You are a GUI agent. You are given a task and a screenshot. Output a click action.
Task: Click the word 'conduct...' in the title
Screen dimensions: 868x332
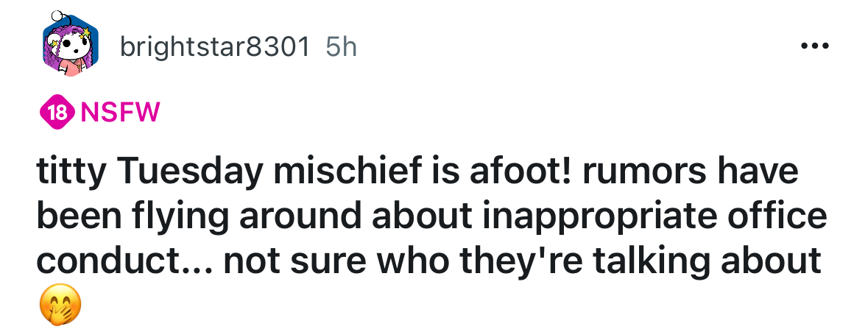point(124,261)
